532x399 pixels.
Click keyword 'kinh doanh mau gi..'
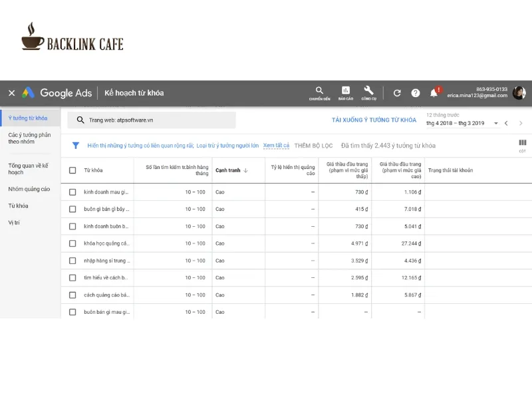pos(106,192)
